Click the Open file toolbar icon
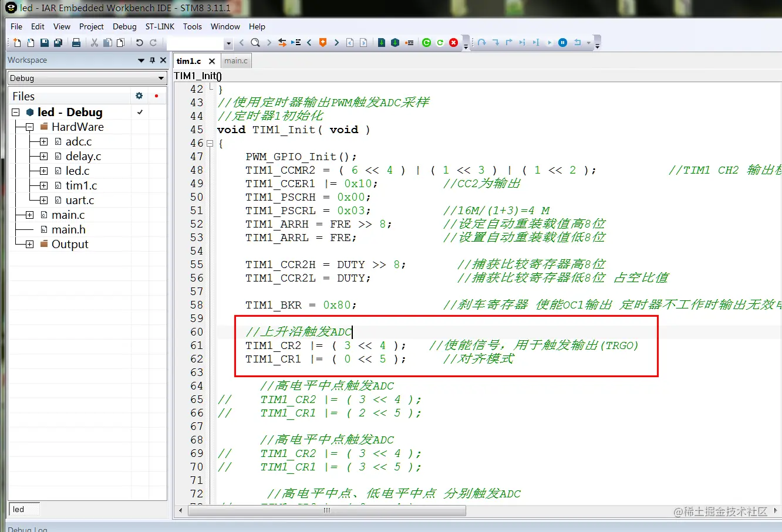The image size is (782, 532). click(31, 42)
